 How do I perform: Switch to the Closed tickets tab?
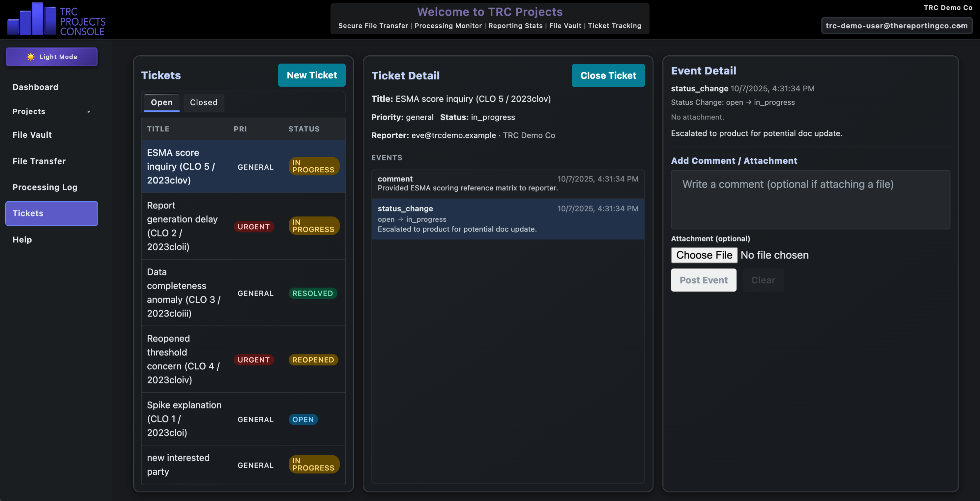[x=204, y=102]
